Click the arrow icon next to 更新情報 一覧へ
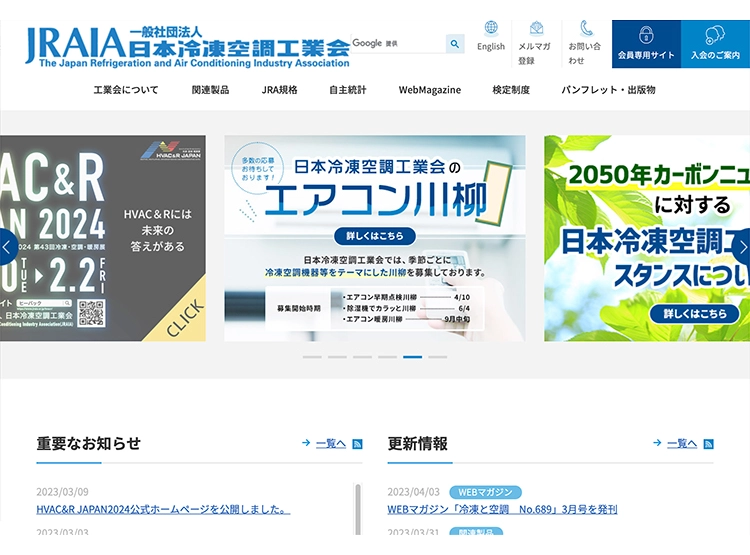Image resolution: width=750 pixels, height=555 pixels. click(657, 443)
